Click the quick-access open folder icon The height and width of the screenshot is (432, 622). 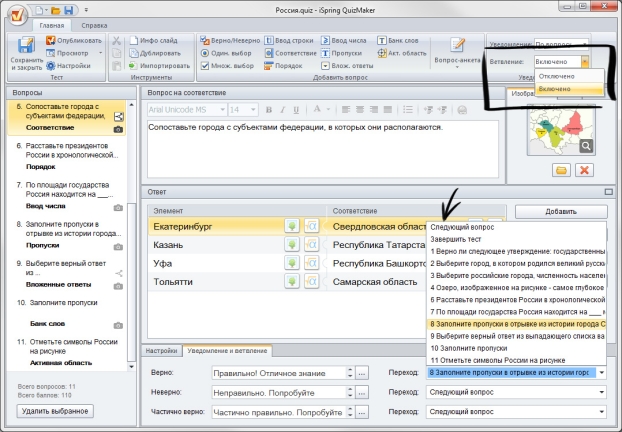coord(56,11)
